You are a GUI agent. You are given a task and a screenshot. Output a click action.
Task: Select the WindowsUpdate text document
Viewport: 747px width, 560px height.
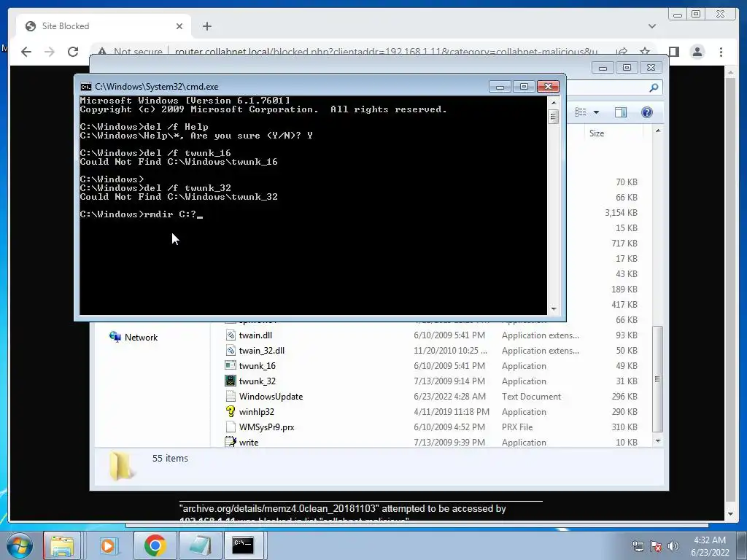click(x=271, y=396)
